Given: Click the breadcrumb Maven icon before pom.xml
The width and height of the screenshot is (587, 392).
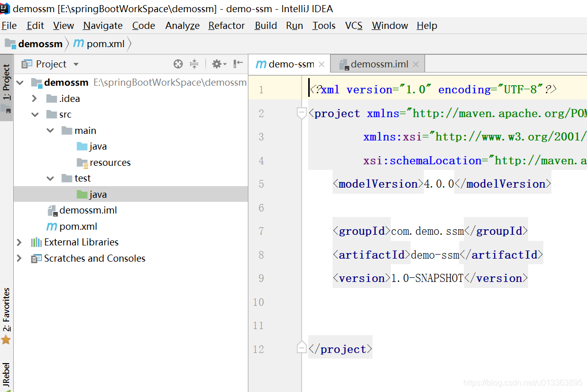Looking at the screenshot, I should pyautogui.click(x=79, y=44).
